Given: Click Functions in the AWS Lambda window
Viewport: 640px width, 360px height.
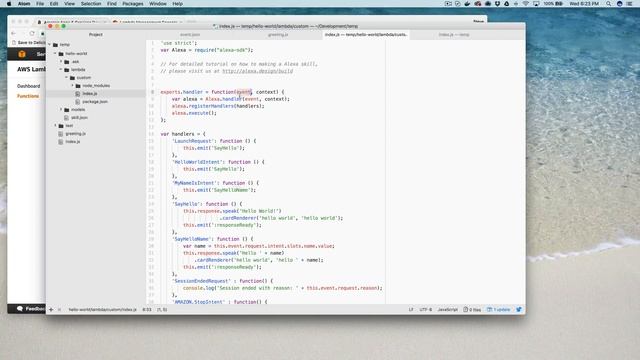Looking at the screenshot, I should point(28,96).
